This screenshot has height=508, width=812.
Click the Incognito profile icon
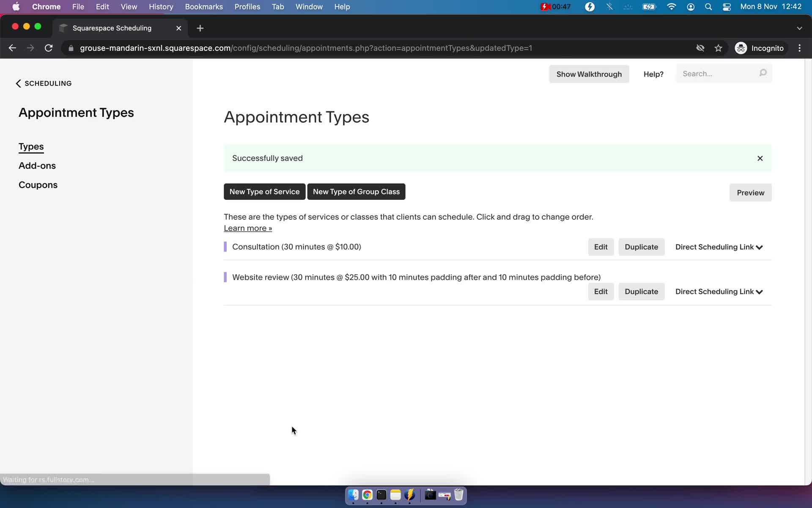pyautogui.click(x=741, y=48)
